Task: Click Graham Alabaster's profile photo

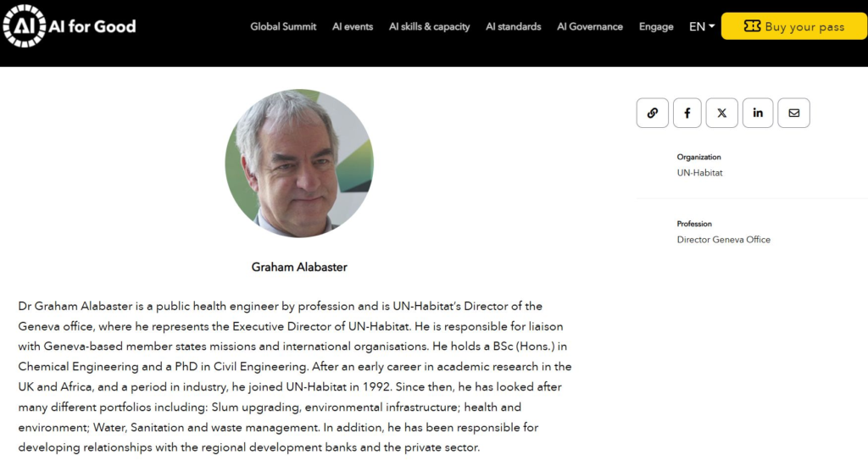Action: [x=299, y=164]
